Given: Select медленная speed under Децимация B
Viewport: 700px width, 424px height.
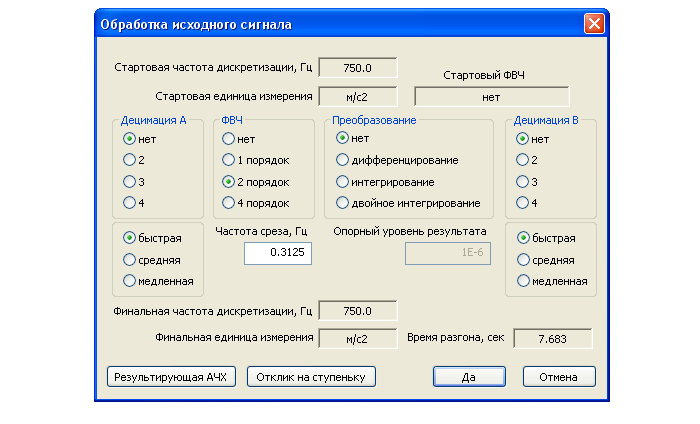Looking at the screenshot, I should click(523, 281).
